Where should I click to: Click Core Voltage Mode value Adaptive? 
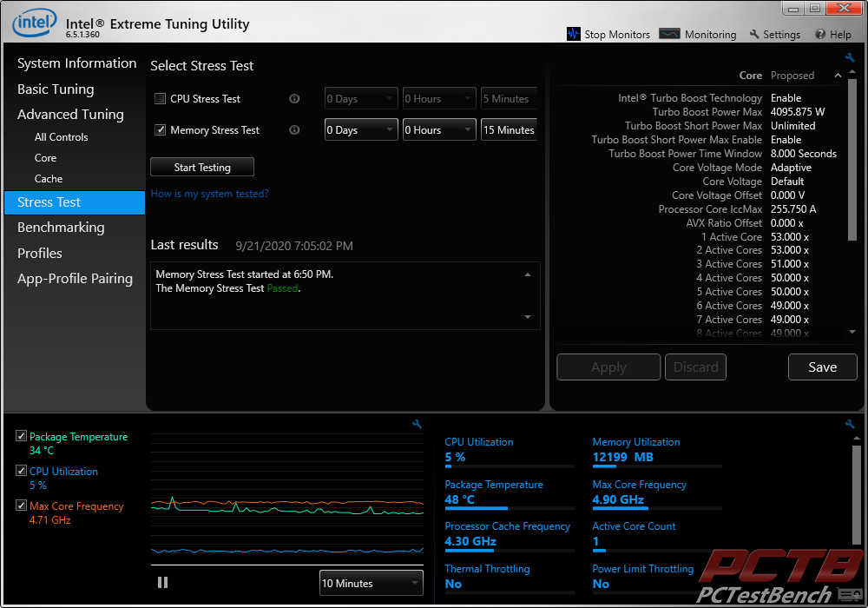click(x=791, y=168)
